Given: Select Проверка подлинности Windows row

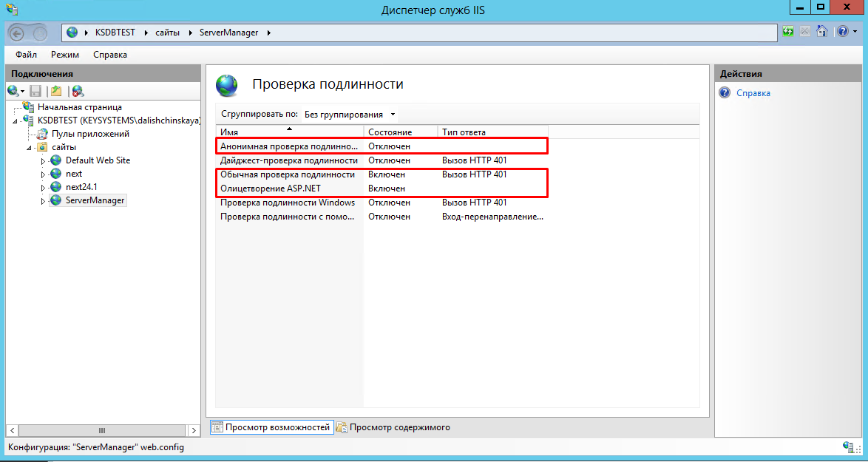Looking at the screenshot, I should (x=382, y=203).
